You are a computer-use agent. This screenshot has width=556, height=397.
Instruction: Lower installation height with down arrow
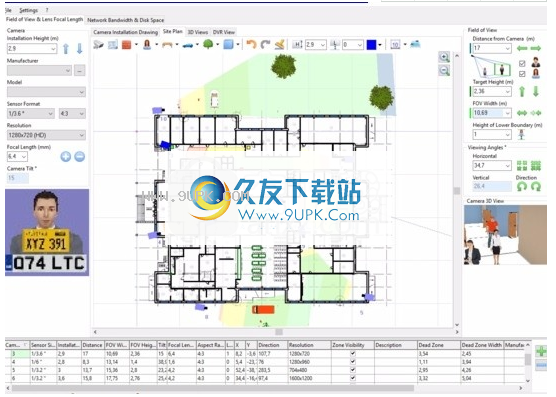click(80, 49)
